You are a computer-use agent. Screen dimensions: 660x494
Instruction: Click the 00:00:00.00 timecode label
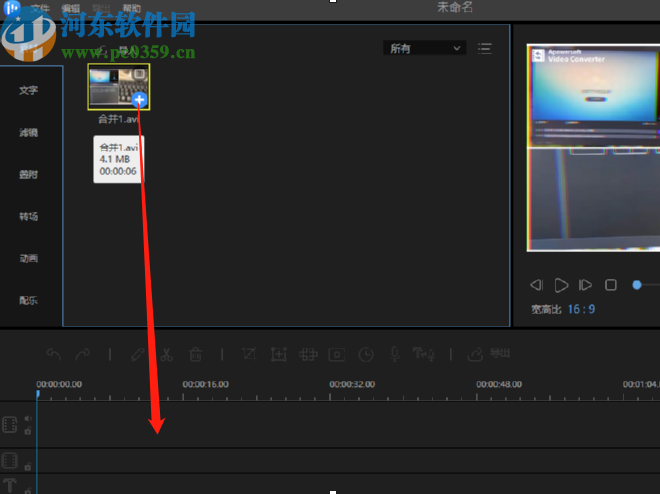click(59, 384)
